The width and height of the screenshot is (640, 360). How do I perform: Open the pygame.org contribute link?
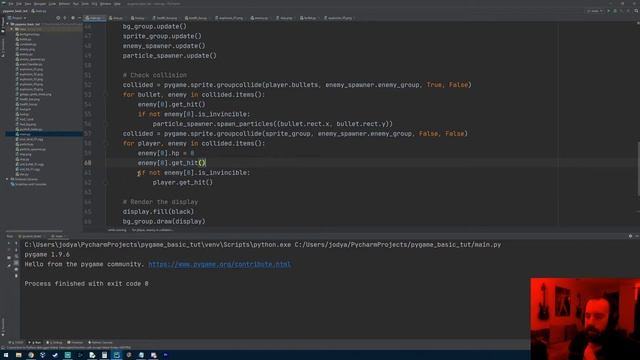[x=220, y=264]
